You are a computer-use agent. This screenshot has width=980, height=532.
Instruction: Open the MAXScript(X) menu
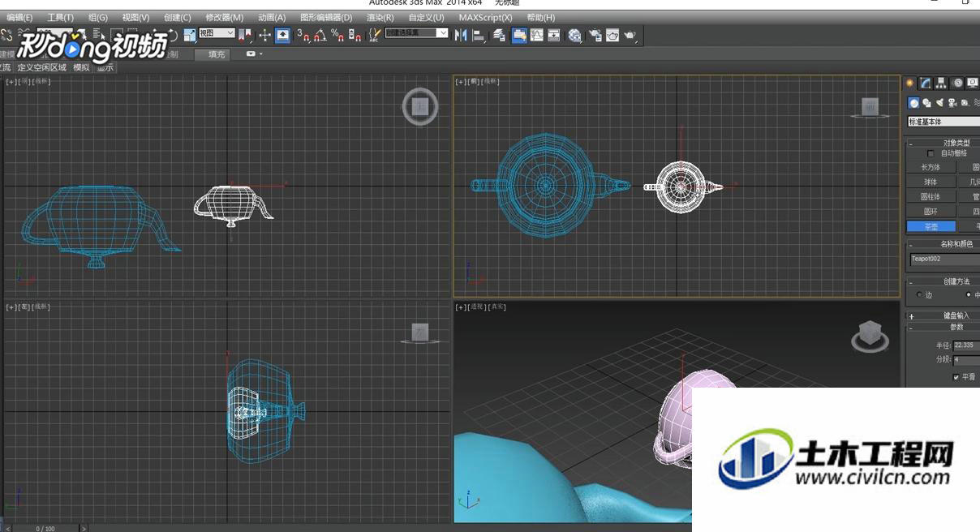click(485, 18)
